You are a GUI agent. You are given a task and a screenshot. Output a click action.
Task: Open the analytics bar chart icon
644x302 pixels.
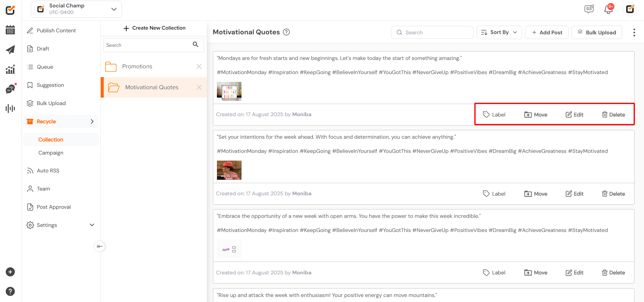(10, 69)
